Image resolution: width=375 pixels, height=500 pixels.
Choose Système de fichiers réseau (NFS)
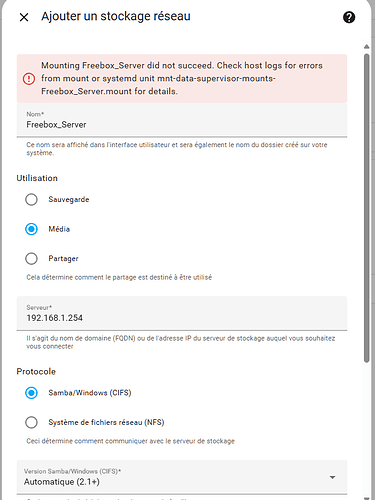coord(31,422)
